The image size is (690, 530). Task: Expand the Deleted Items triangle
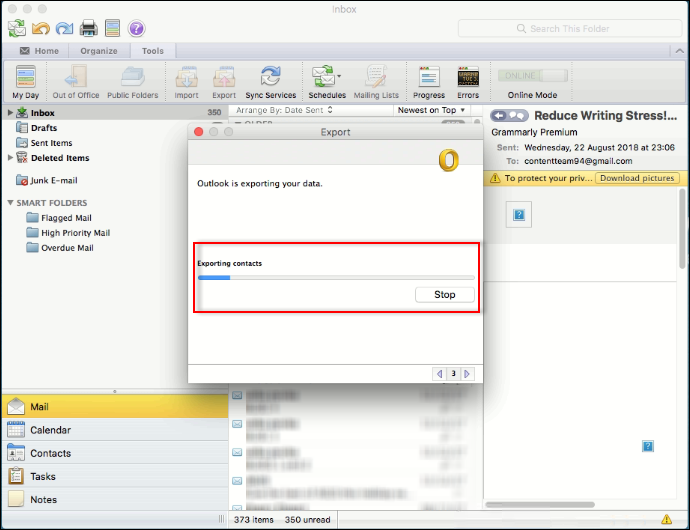10,158
